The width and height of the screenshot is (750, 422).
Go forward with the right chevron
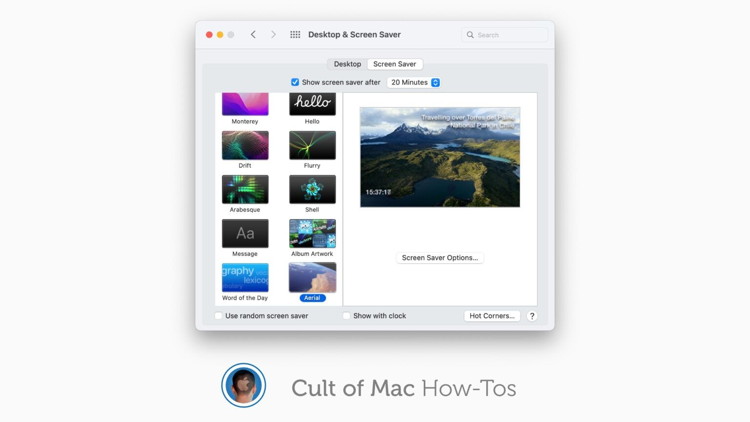(x=273, y=34)
